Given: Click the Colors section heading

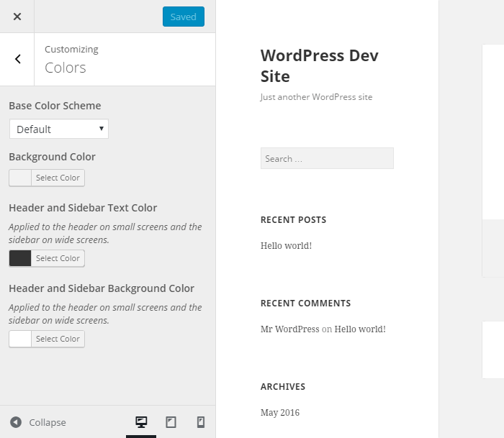Looking at the screenshot, I should click(x=66, y=68).
